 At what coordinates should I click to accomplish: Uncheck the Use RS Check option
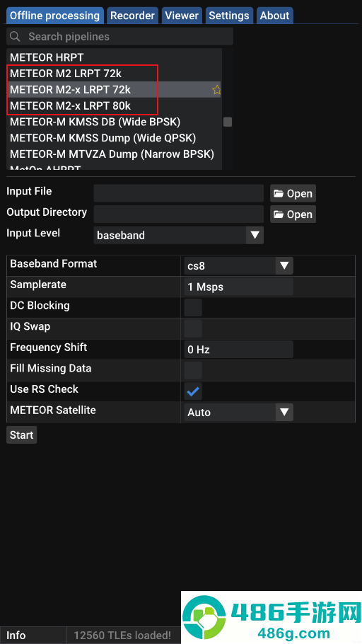tap(193, 391)
